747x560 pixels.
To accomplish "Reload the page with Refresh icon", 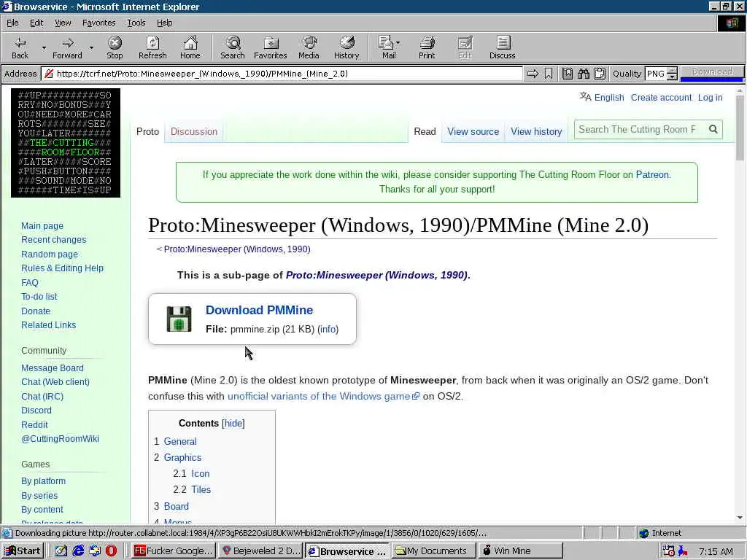I will click(152, 43).
